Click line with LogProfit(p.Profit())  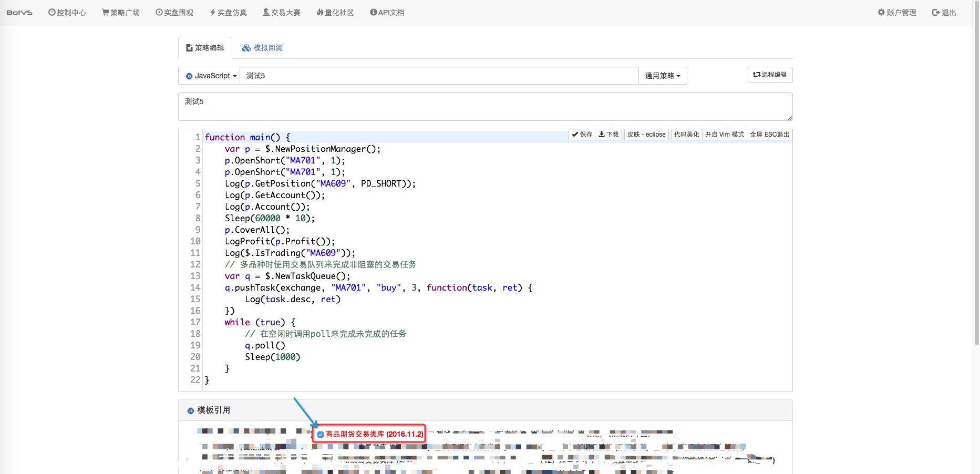click(x=280, y=241)
